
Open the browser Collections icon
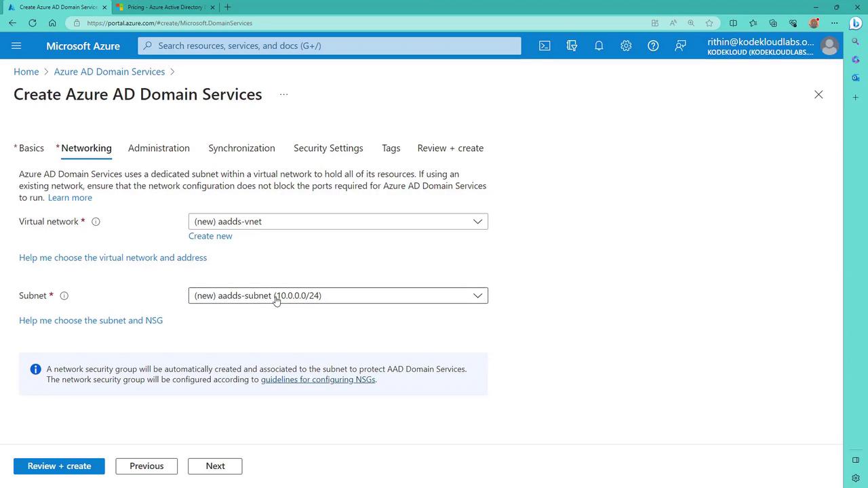click(x=773, y=23)
